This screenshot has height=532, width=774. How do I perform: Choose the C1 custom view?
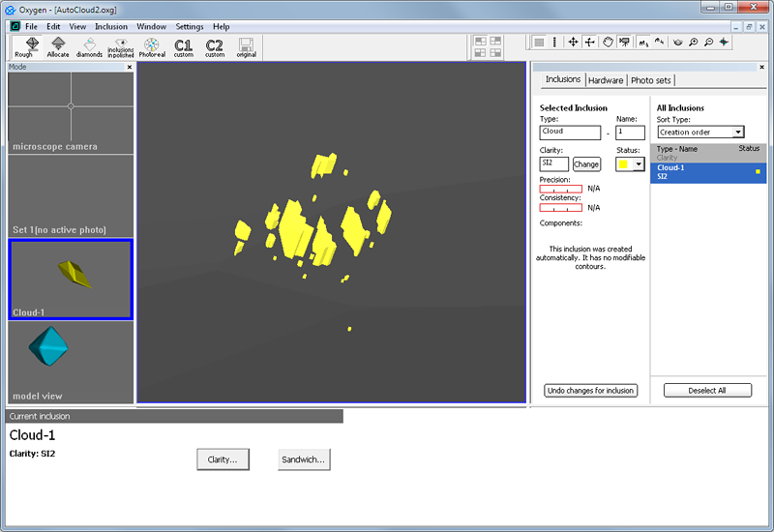point(184,47)
